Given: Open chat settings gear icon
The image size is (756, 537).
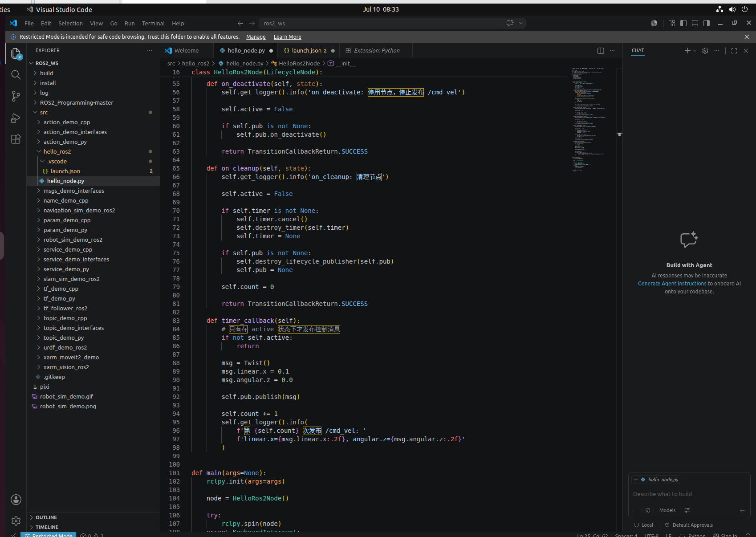Looking at the screenshot, I should 705,51.
